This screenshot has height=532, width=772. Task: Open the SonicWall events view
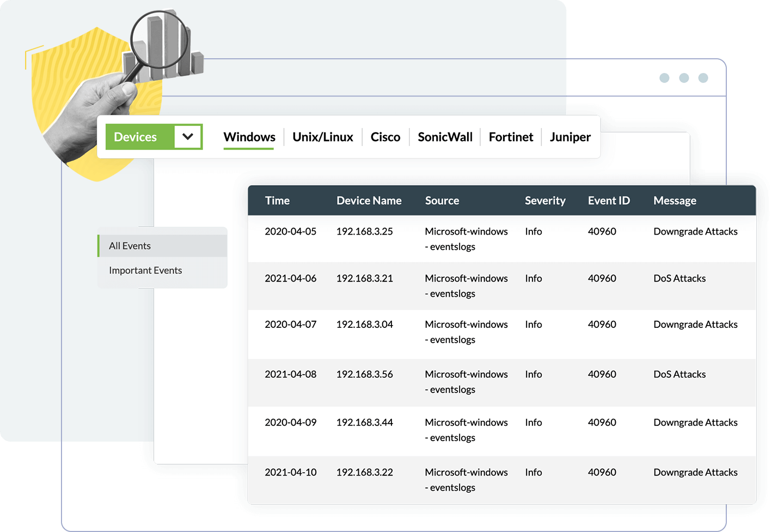(444, 137)
